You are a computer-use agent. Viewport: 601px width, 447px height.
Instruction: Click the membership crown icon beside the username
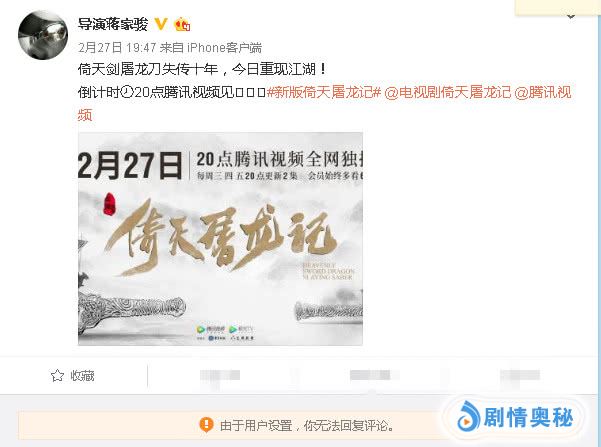pos(182,25)
